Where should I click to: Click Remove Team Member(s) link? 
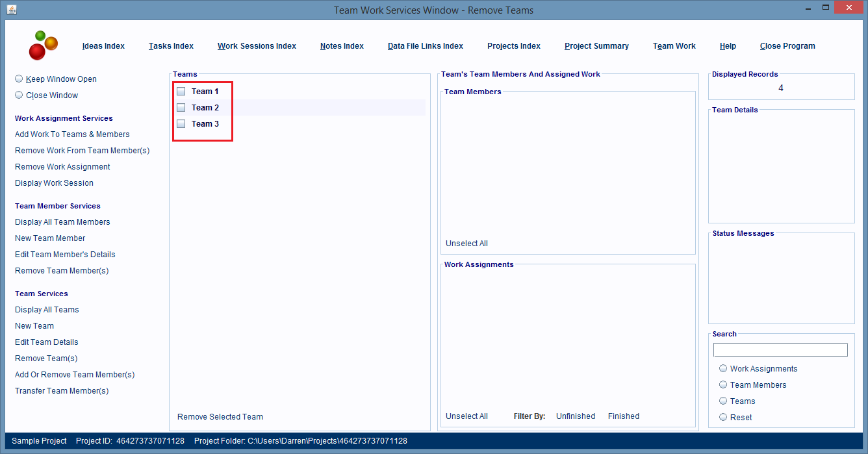pos(62,271)
